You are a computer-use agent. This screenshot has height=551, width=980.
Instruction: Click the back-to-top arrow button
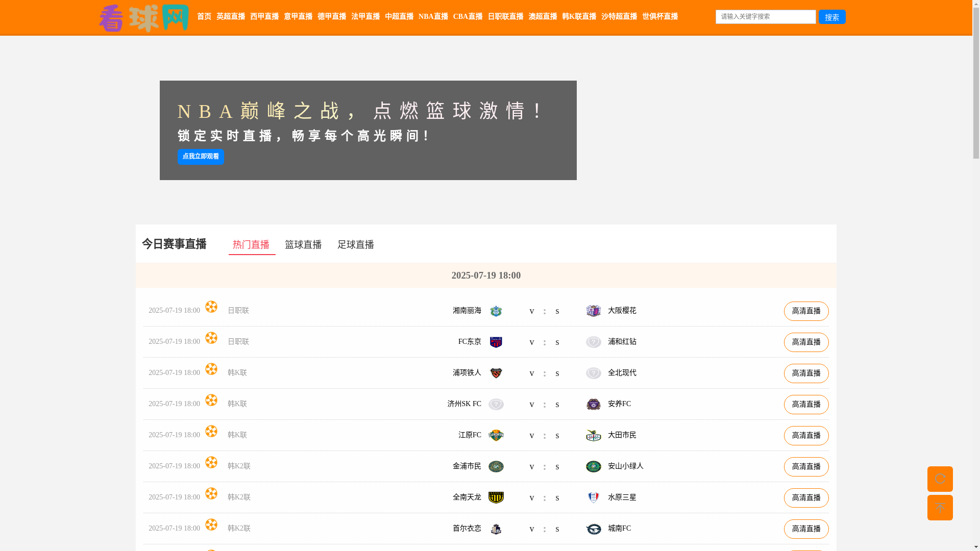(940, 507)
